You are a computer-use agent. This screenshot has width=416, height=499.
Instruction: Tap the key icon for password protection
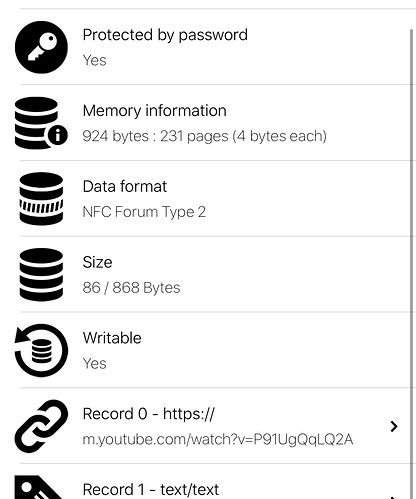(x=41, y=47)
